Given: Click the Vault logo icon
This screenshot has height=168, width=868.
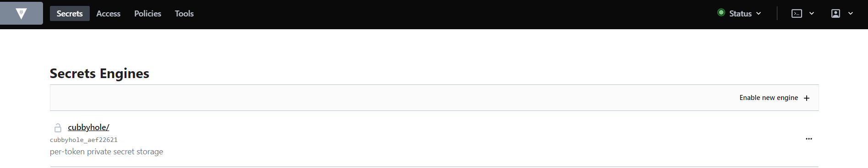Looking at the screenshot, I should pyautogui.click(x=21, y=13).
